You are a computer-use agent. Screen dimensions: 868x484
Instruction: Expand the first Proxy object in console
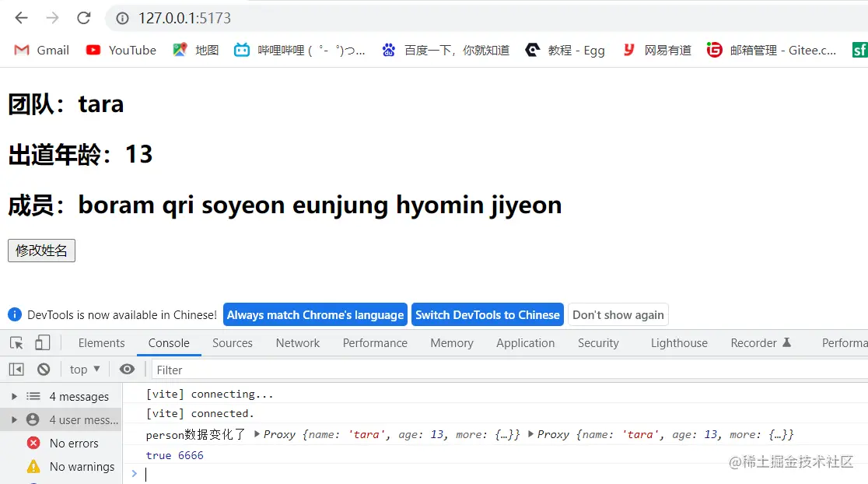(x=257, y=434)
